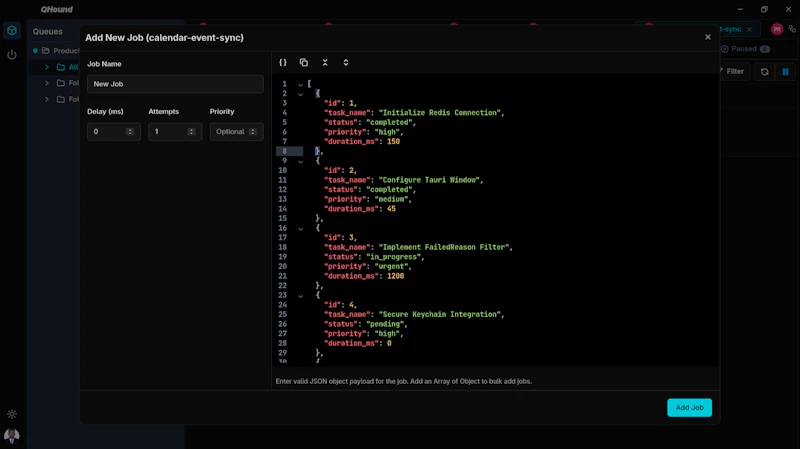Select the Paused status tab
The width and height of the screenshot is (800, 449).
[745, 49]
